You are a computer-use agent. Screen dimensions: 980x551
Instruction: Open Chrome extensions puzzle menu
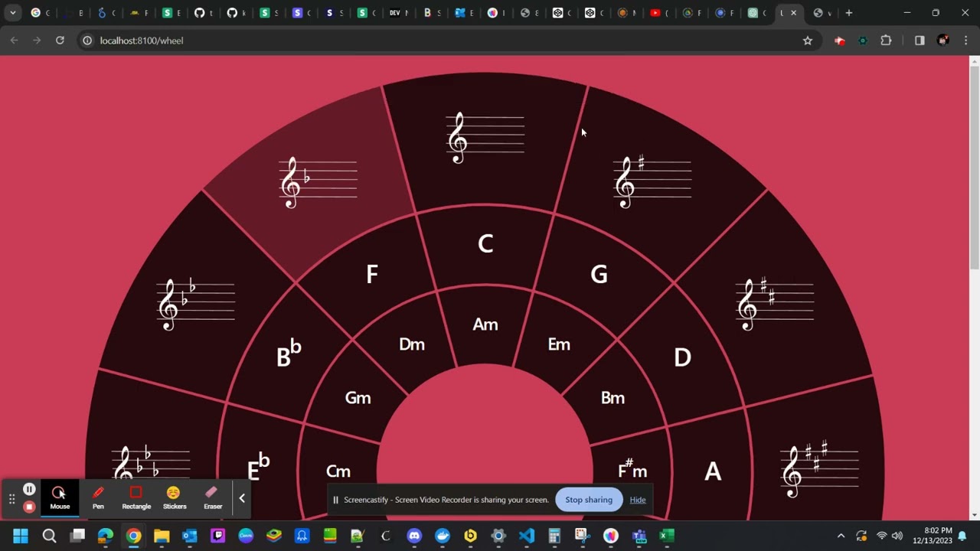pyautogui.click(x=886, y=41)
